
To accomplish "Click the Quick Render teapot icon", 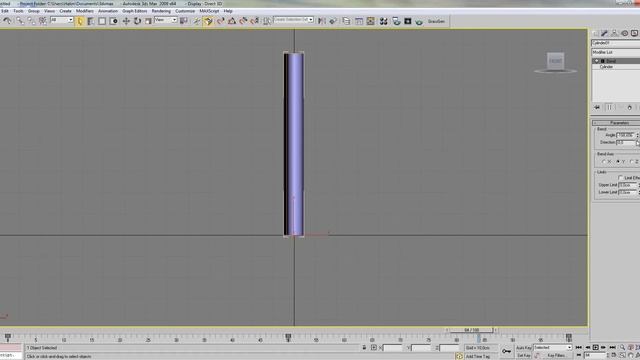I will tap(419, 21).
